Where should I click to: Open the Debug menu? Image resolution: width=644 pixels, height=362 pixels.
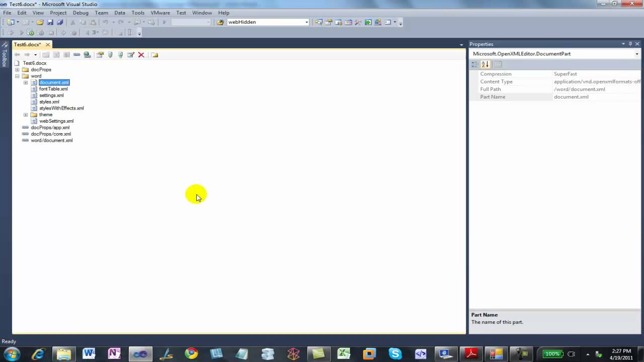80,13
